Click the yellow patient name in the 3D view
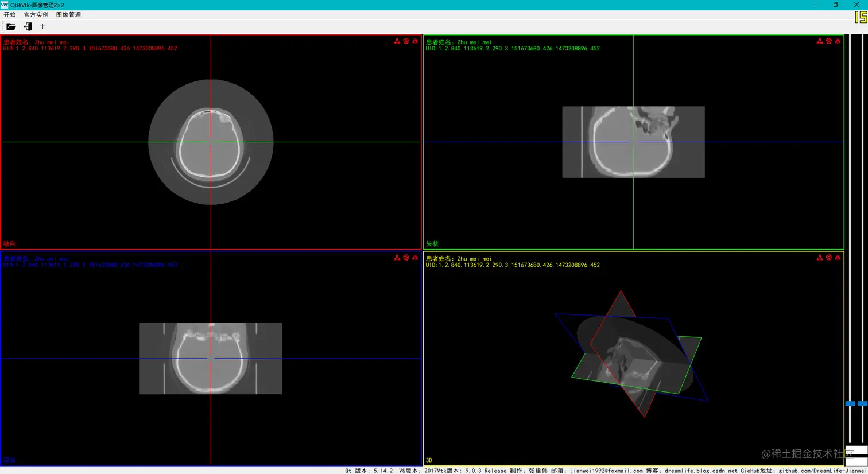 [x=459, y=259]
